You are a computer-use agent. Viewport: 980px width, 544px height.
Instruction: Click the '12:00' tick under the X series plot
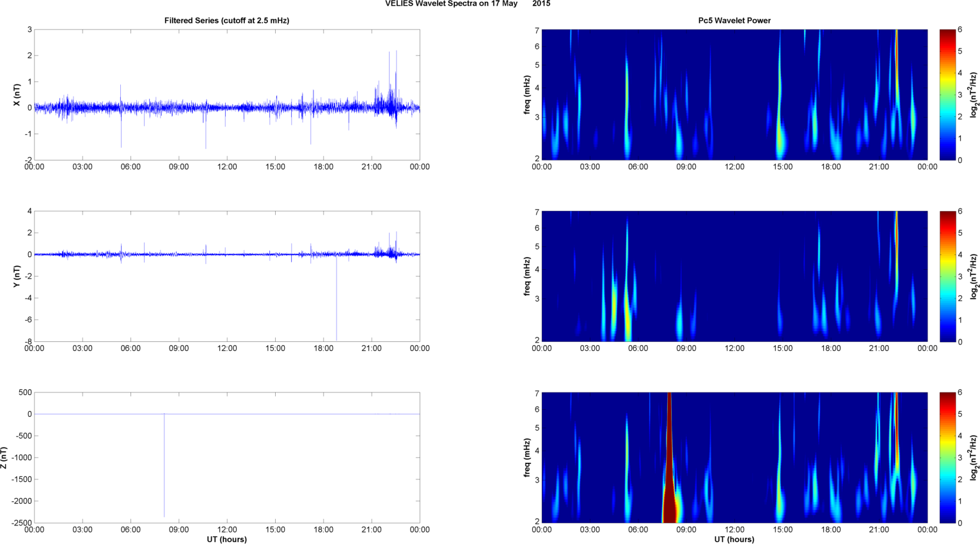(x=227, y=167)
